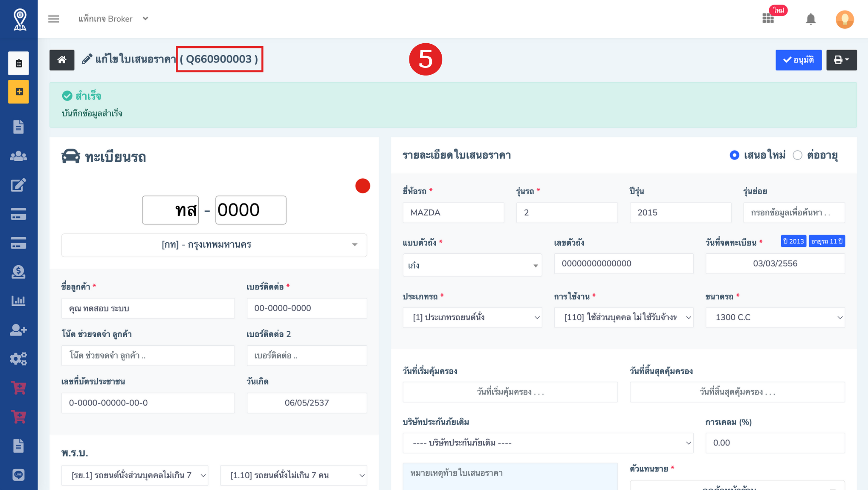Image resolution: width=868 pixels, height=490 pixels.
Task: Click the รุ่นรถ field
Action: coord(567,213)
